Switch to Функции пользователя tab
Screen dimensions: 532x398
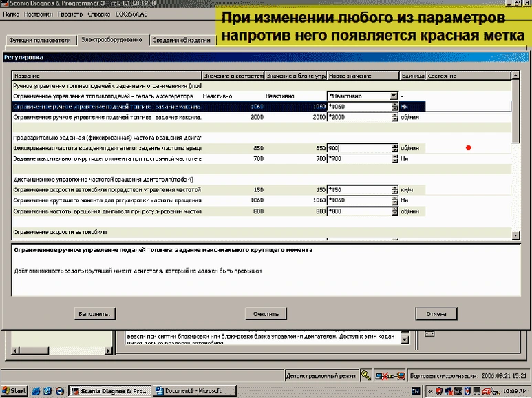tap(40, 41)
